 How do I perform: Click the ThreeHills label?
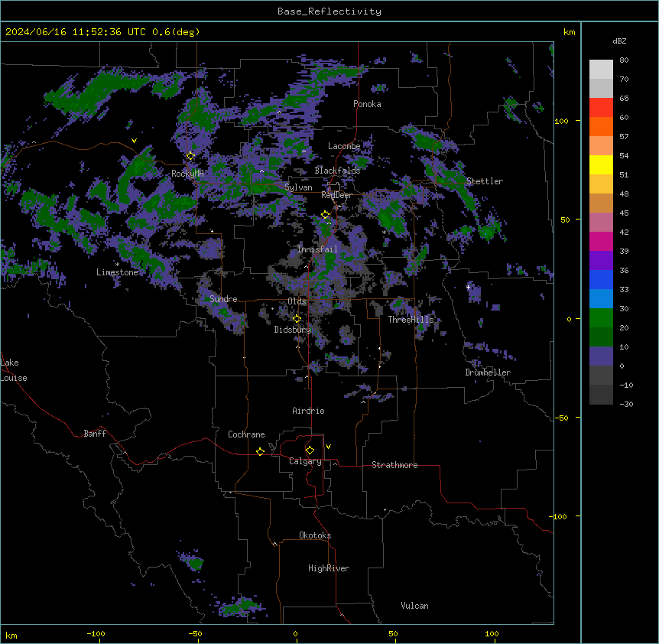click(x=411, y=320)
